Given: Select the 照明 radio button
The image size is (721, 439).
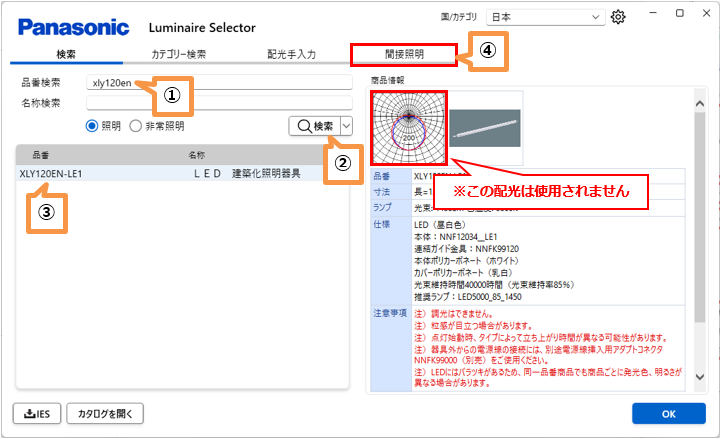Looking at the screenshot, I should tap(93, 125).
